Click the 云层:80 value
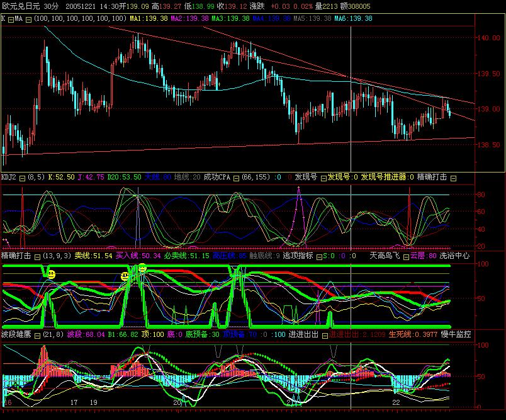506x420 pixels. 424,256
